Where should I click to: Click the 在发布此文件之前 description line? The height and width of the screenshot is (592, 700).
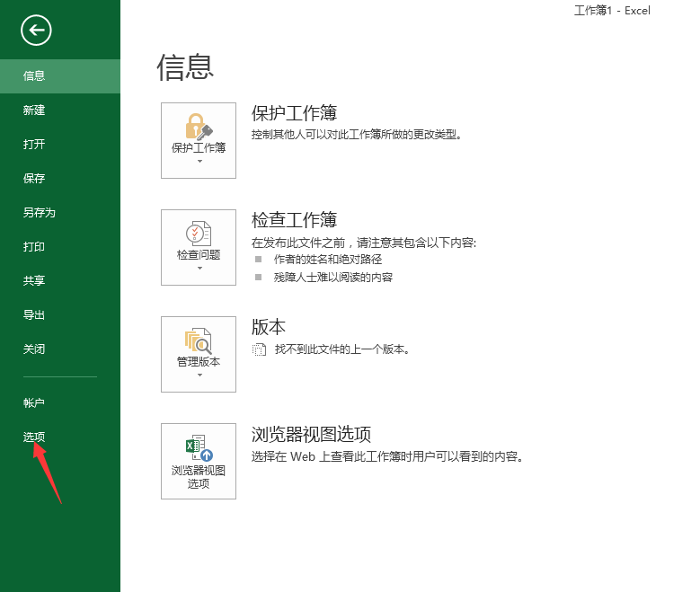[364, 243]
